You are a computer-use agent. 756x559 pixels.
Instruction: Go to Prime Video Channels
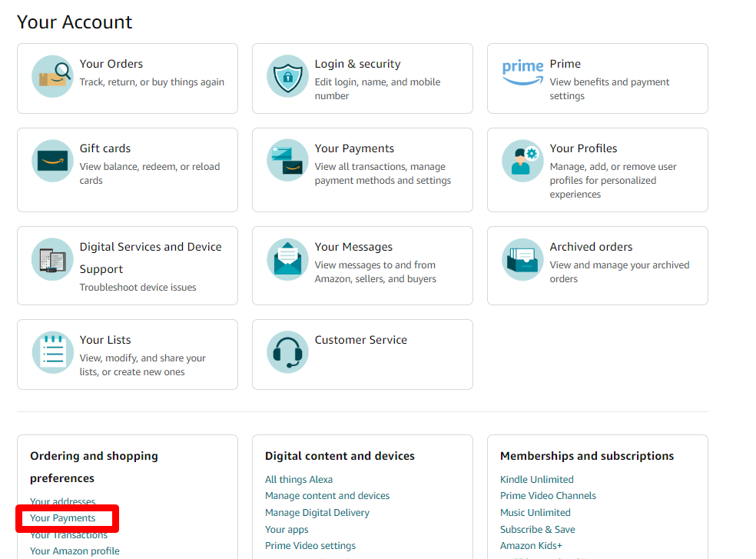(549, 496)
